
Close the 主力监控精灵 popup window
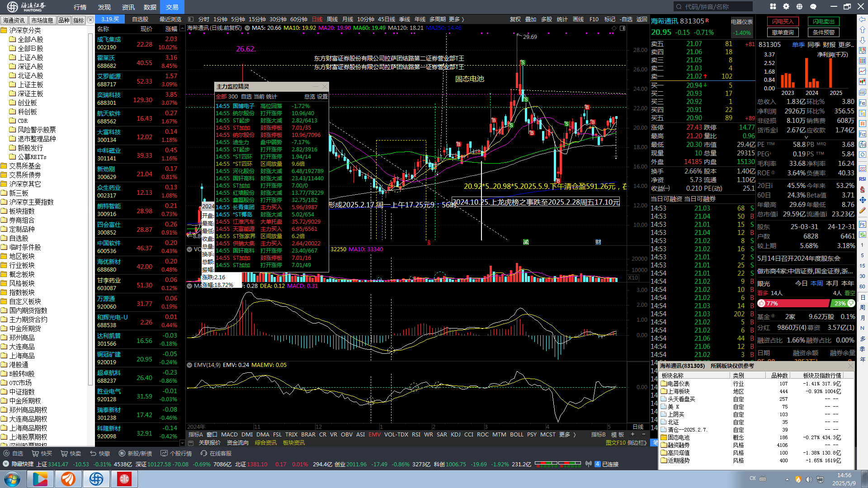click(x=325, y=86)
